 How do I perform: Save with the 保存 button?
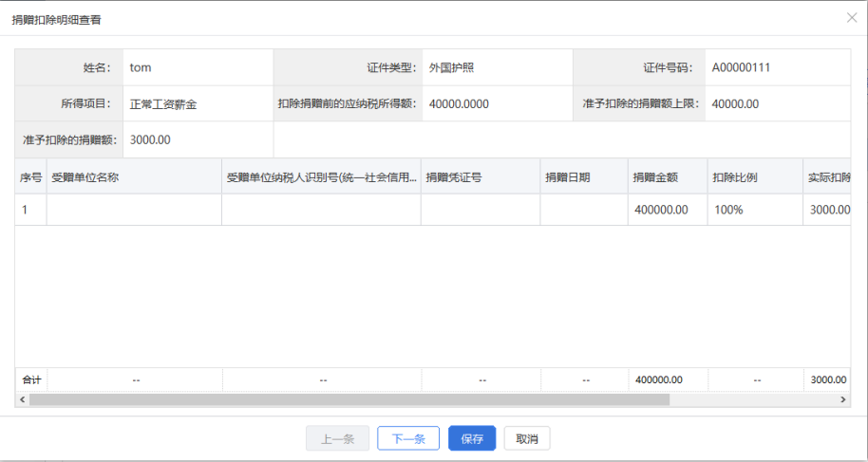pos(472,438)
